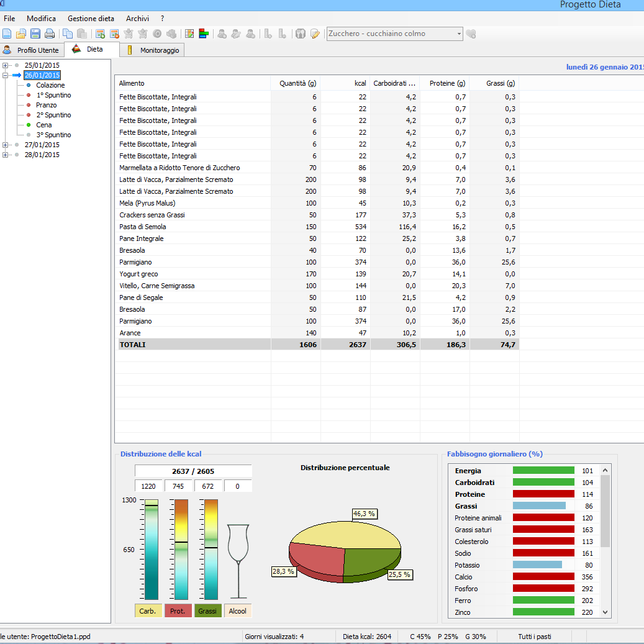Collapse the 26/01/2015 tree node
Image resolution: width=644 pixels, height=644 pixels.
(x=6, y=75)
